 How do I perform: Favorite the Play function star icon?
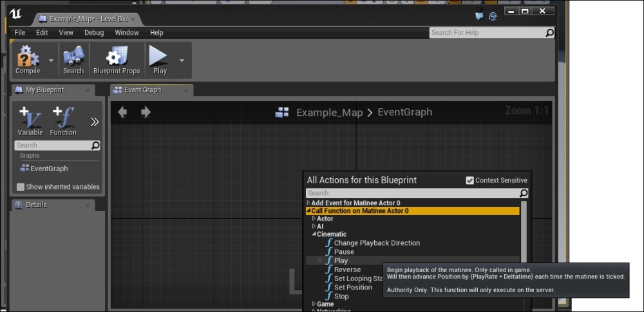(x=319, y=261)
